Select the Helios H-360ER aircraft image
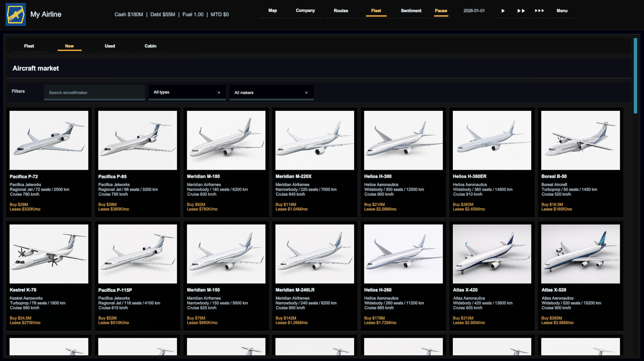 pos(492,140)
